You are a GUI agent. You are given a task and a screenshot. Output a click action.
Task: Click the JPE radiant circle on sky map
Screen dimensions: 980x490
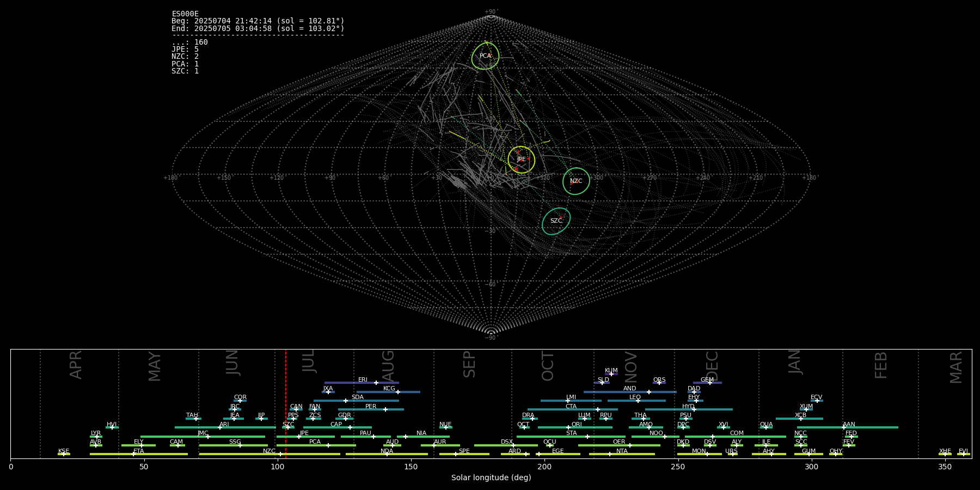click(x=522, y=160)
